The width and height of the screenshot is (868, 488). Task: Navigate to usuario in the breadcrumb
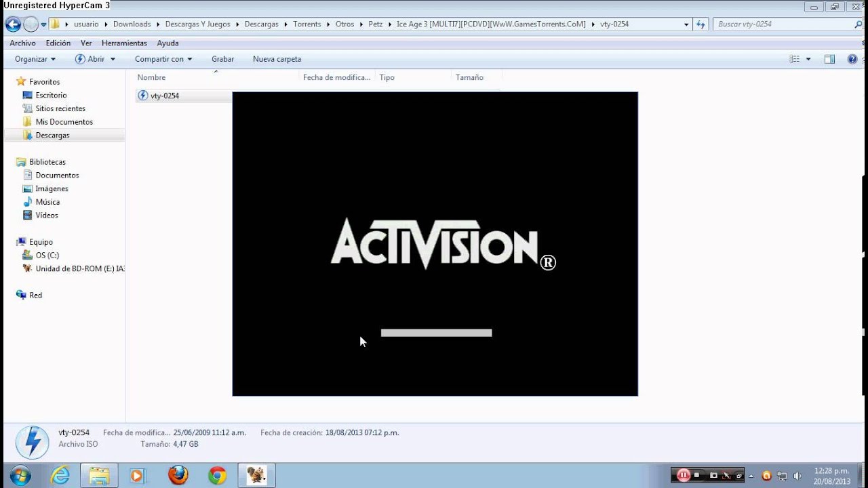[86, 24]
